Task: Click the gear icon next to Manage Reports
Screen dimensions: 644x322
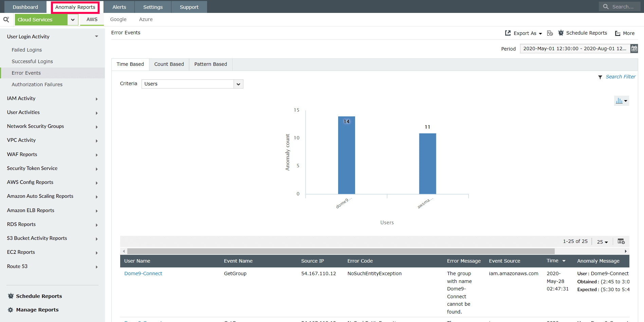Action: pos(11,309)
